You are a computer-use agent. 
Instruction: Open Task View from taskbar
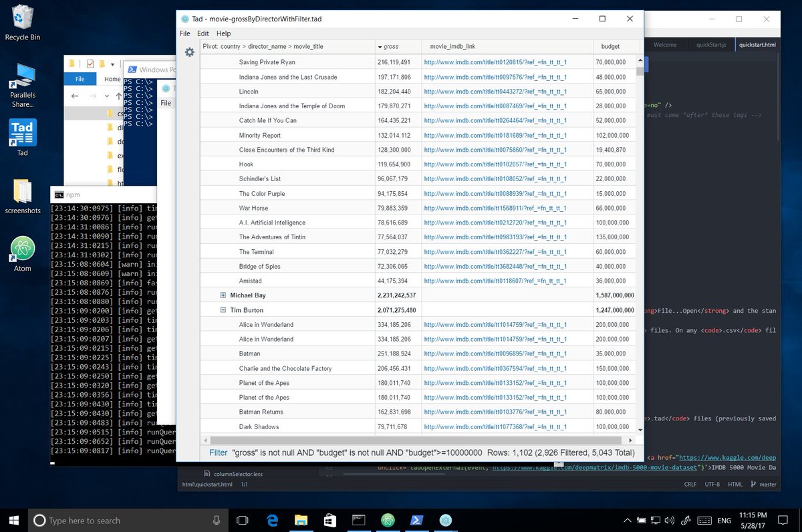pyautogui.click(x=243, y=520)
